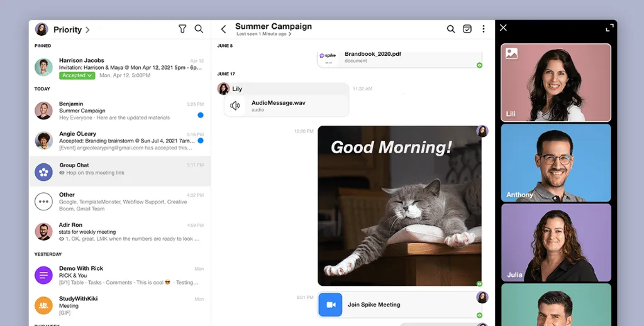Image resolution: width=644 pixels, height=326 pixels.
Task: Open the Good Morning cat image
Action: [x=399, y=206]
